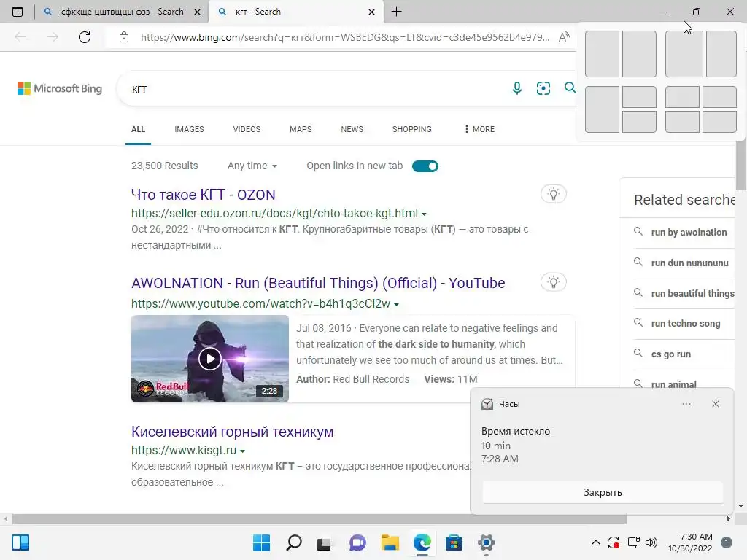Click Закрыть button in notification
747x560 pixels.
pos(603,492)
